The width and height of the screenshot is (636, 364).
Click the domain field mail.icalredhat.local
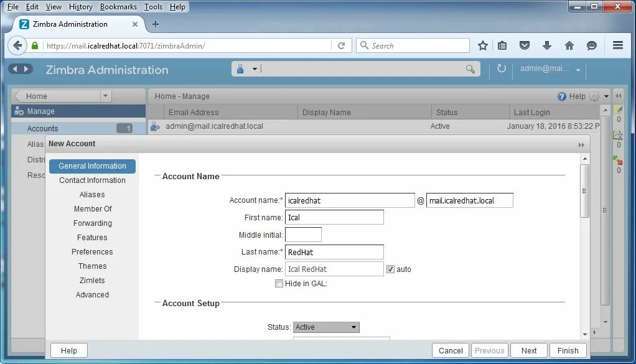(469, 200)
